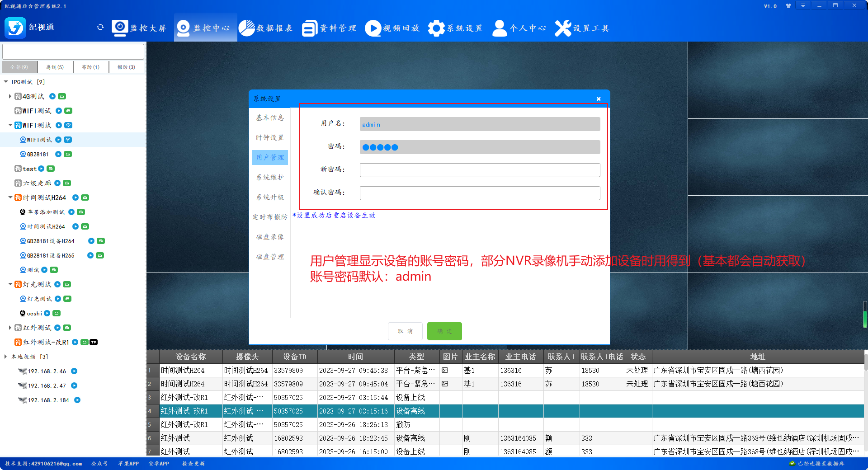Play video for 苹果添加测试 camera

pyautogui.click(x=71, y=212)
